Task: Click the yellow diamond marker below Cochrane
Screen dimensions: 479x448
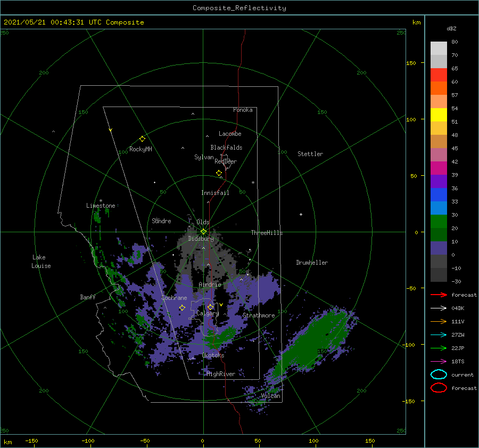Action: pos(182,308)
